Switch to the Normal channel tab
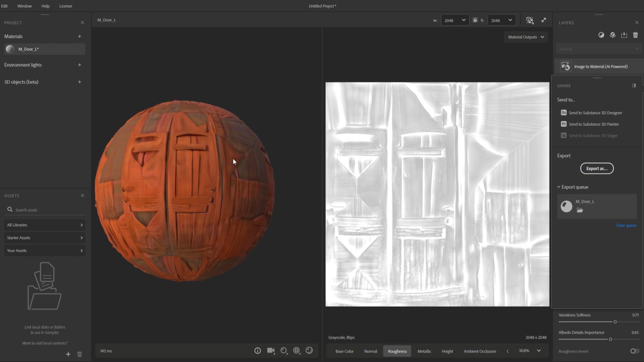 (x=371, y=351)
